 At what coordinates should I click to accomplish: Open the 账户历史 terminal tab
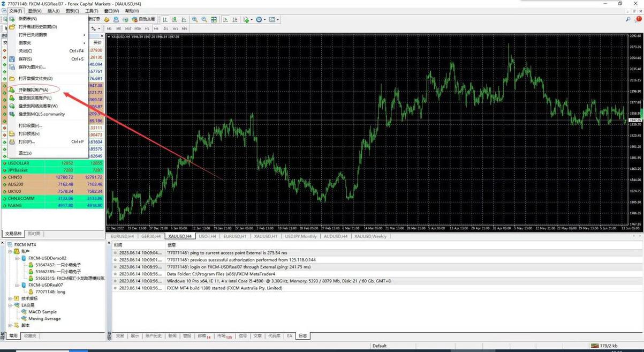(x=153, y=336)
